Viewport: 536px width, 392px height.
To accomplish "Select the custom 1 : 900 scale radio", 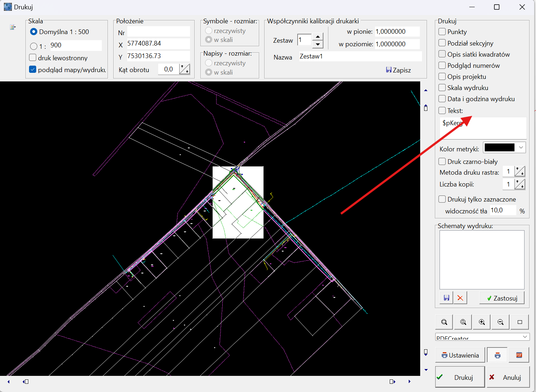I will tap(34, 46).
